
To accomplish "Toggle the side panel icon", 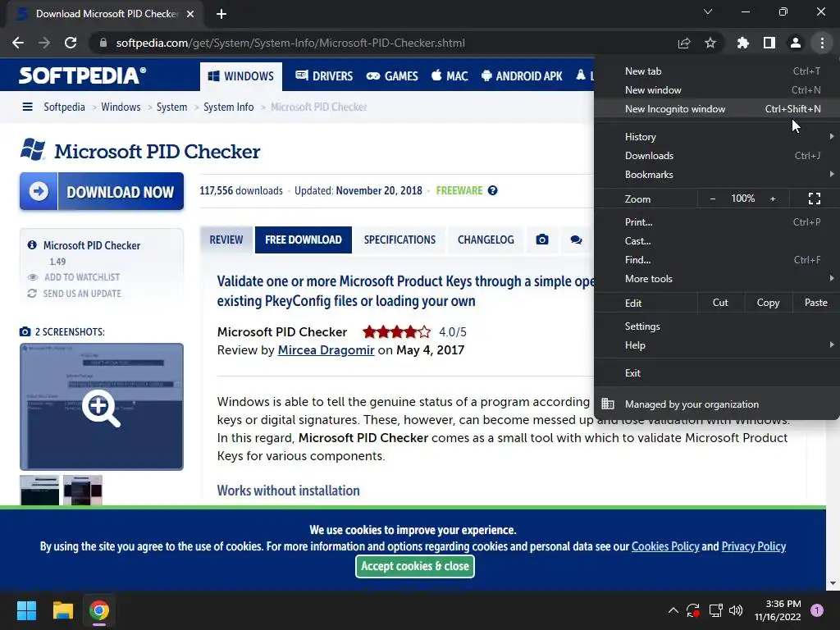I will (x=769, y=43).
